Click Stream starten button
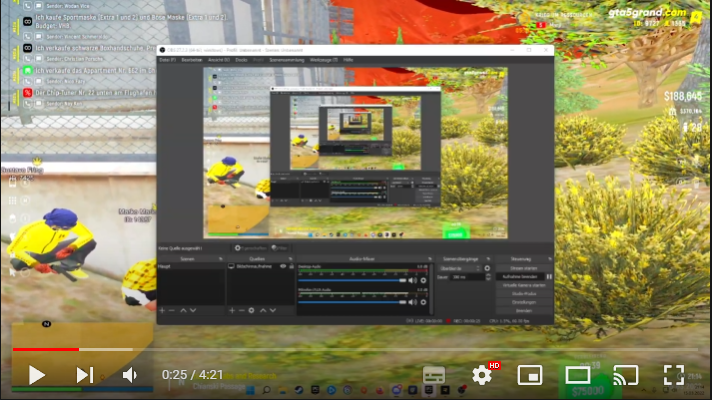The image size is (712, 400). (524, 268)
